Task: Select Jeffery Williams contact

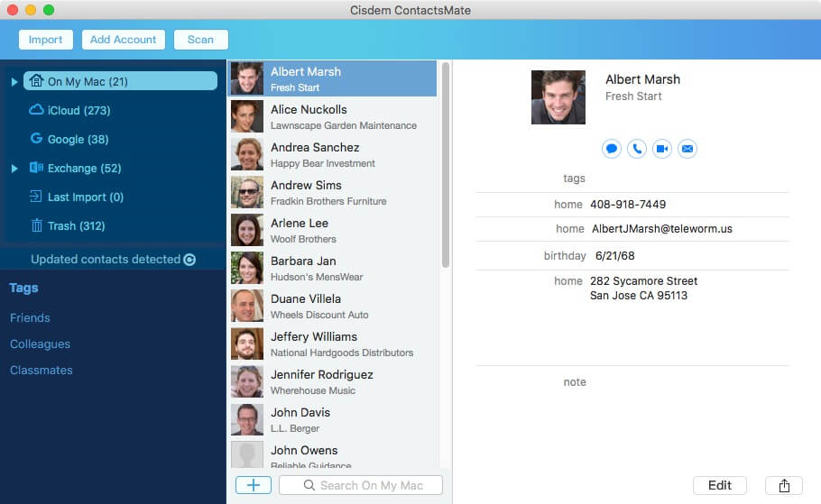Action: pyautogui.click(x=333, y=344)
